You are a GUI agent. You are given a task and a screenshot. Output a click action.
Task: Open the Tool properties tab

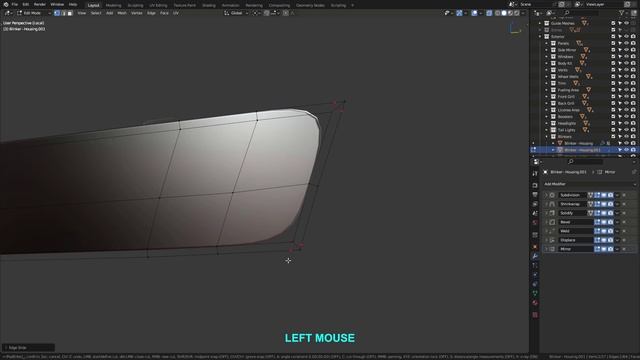click(x=535, y=173)
